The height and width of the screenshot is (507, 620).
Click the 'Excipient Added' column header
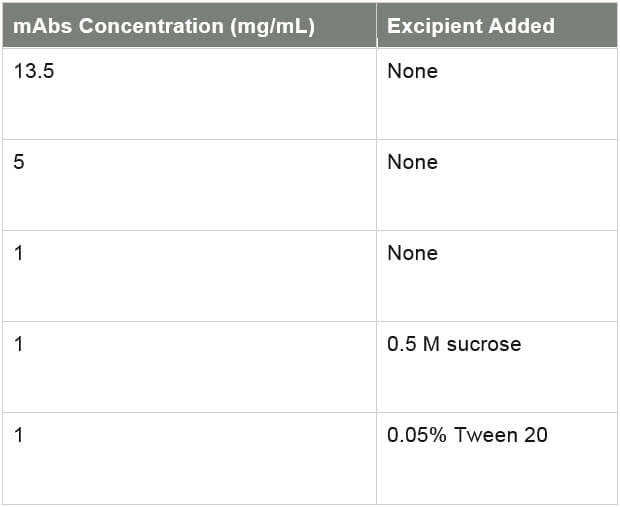click(497, 25)
